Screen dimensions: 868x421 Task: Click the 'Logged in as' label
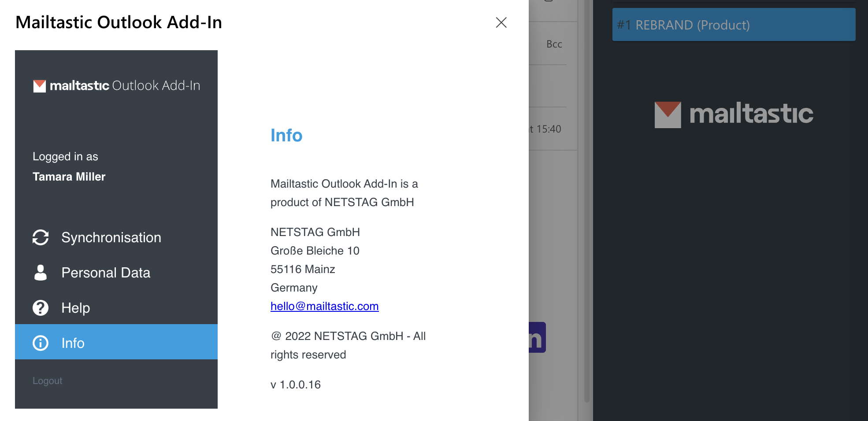65,157
